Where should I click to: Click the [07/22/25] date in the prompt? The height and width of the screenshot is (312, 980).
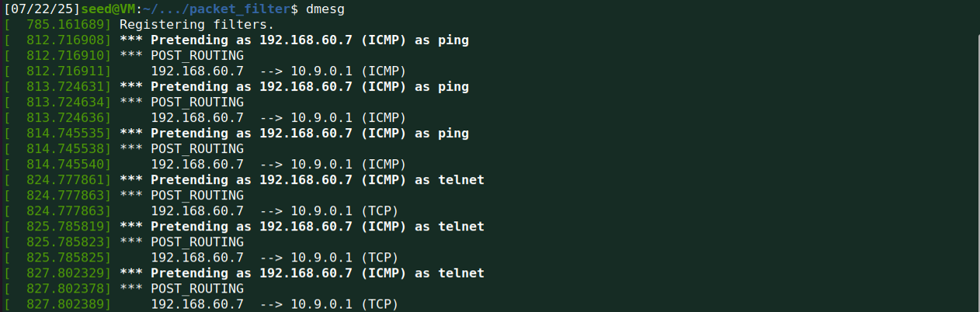[41, 9]
